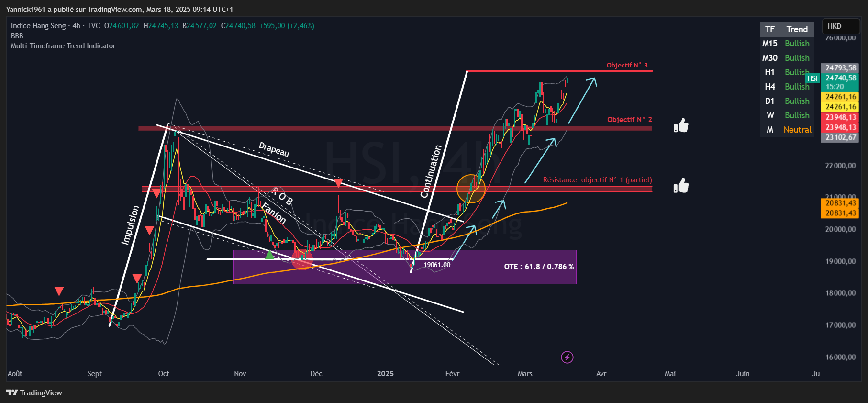Click the D1 Bullish row in trend table
Screen dimensions: 868x403
tap(786, 101)
